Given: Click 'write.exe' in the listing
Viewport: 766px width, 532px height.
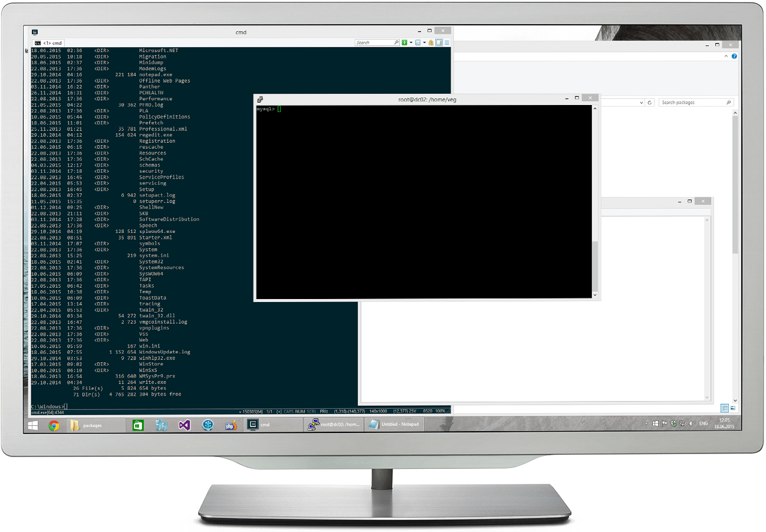Looking at the screenshot, I should pos(153,382).
